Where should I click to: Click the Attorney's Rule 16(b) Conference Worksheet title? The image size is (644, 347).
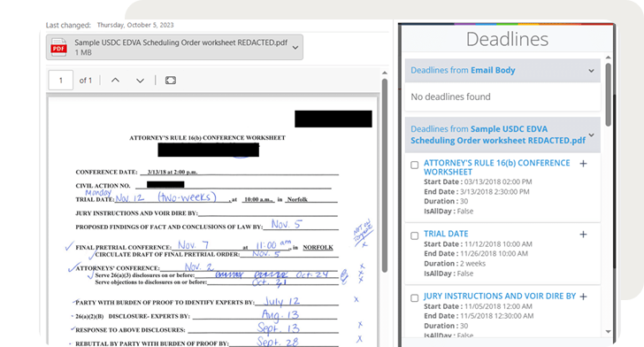[497, 167]
